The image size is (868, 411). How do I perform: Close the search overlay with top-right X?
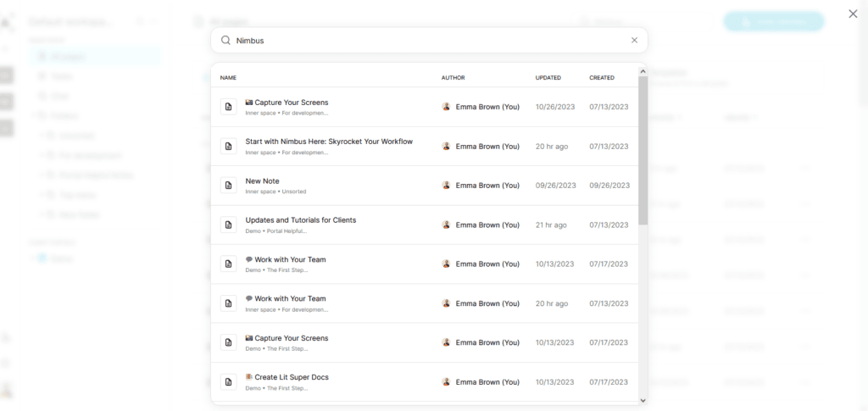(x=853, y=14)
